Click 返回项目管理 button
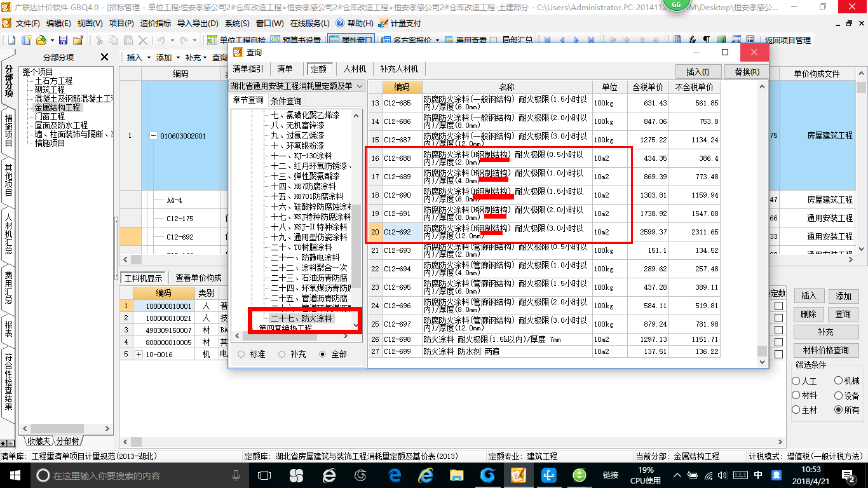The image size is (868, 488). click(x=787, y=40)
